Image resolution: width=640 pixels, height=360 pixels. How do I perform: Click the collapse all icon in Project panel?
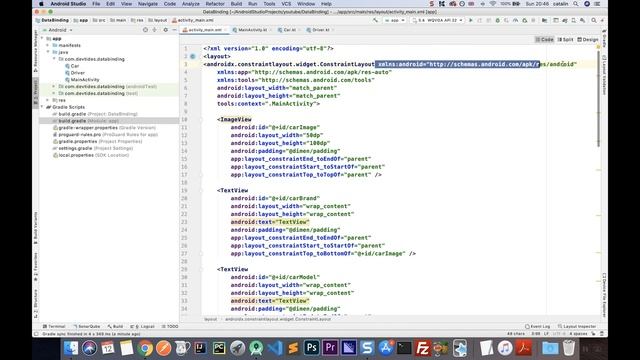(x=155, y=30)
